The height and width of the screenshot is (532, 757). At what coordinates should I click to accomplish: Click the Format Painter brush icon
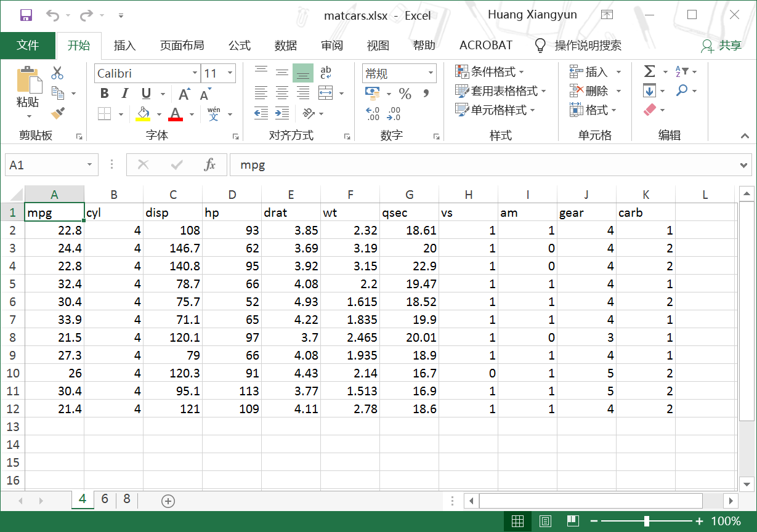[58, 113]
